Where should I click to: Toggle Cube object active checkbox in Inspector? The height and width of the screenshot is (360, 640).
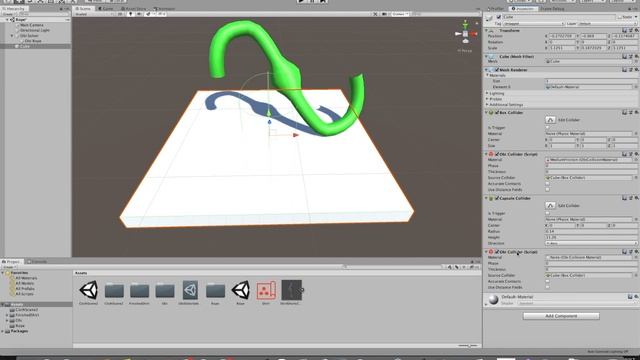(x=498, y=17)
